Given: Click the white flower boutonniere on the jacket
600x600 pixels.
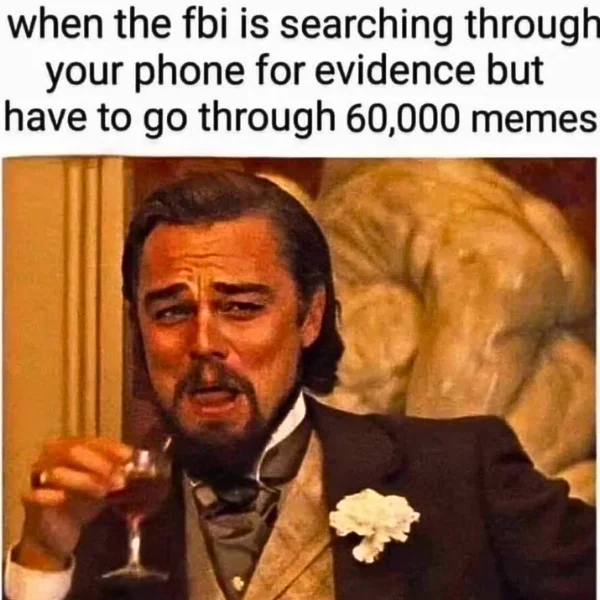Looking at the screenshot, I should pos(373,522).
